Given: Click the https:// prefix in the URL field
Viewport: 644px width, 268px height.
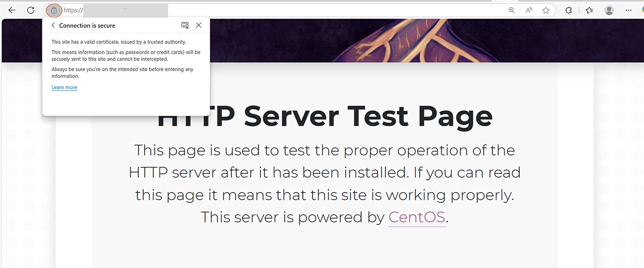Looking at the screenshot, I should pos(72,10).
